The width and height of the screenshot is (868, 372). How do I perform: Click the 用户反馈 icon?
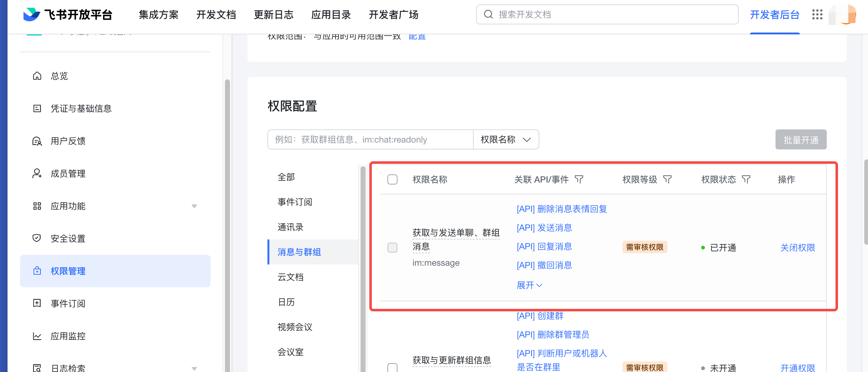[37, 141]
